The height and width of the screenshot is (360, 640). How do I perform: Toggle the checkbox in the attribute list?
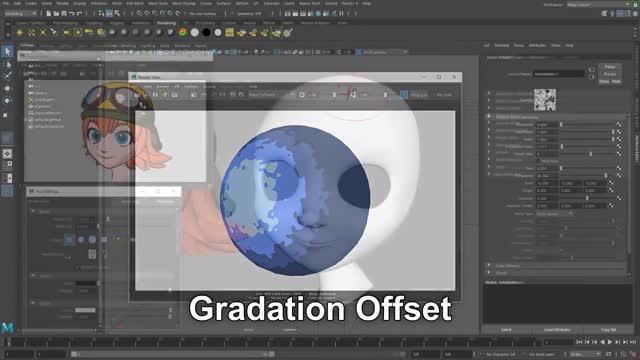539,161
